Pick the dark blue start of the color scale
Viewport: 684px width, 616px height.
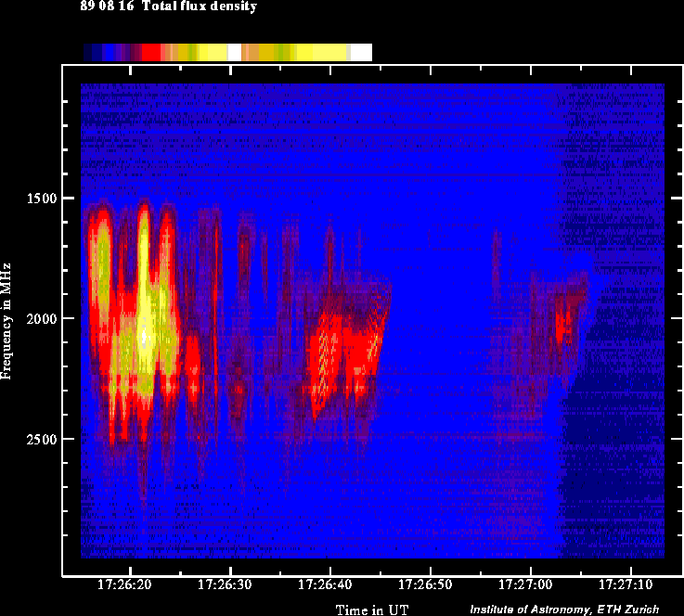tap(87, 52)
